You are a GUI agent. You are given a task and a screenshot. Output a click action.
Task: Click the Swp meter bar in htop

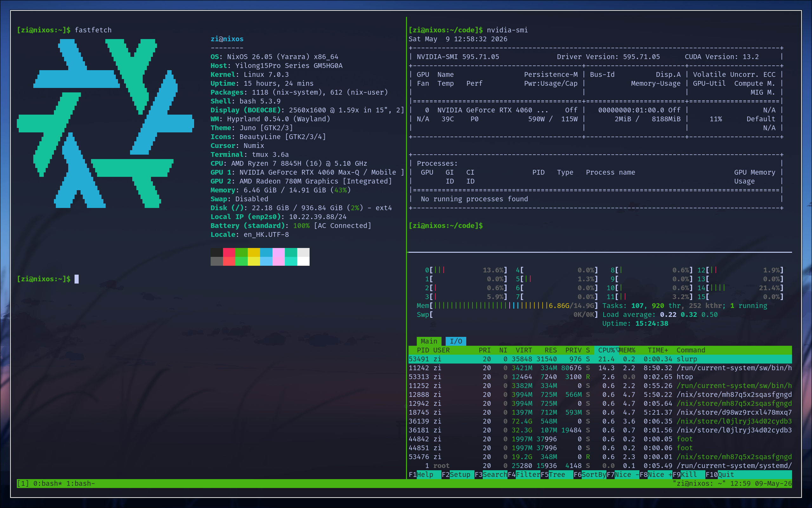507,314
